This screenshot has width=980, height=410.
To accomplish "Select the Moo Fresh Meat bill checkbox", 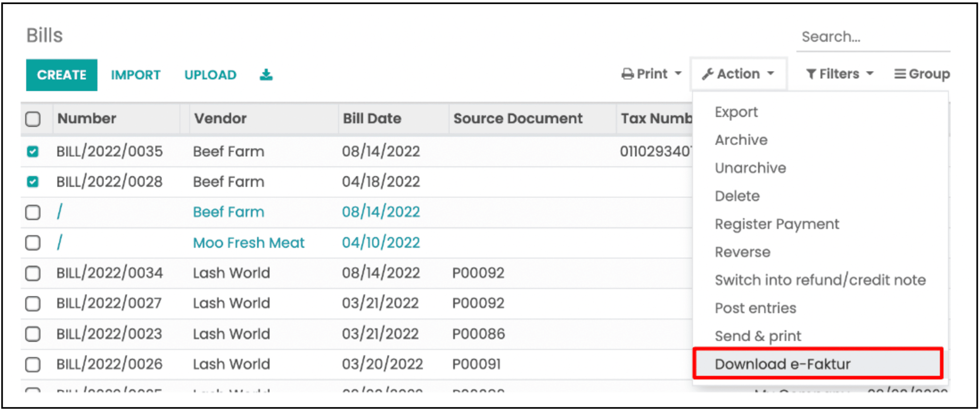I will click(33, 242).
